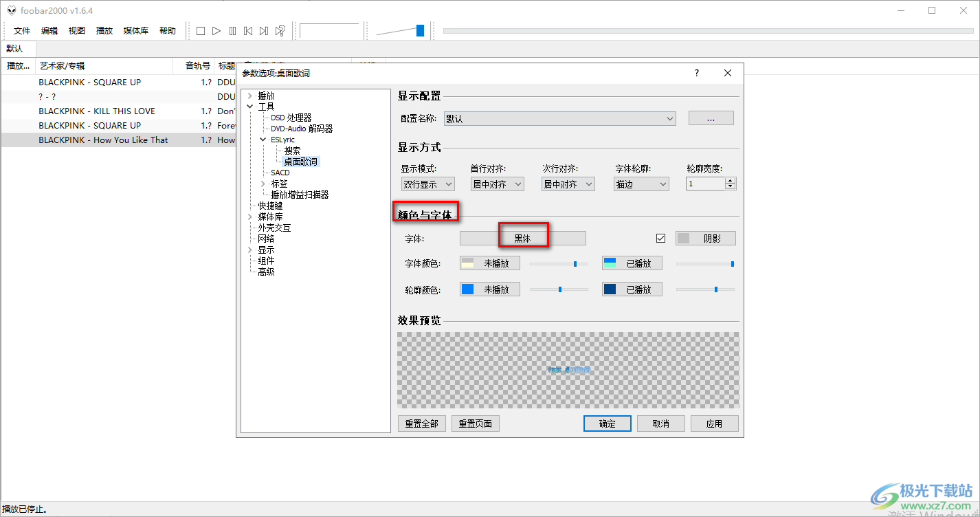Image resolution: width=980 pixels, height=517 pixels.
Task: Toggle the 阴影 shadow checkbox
Action: [x=661, y=239]
